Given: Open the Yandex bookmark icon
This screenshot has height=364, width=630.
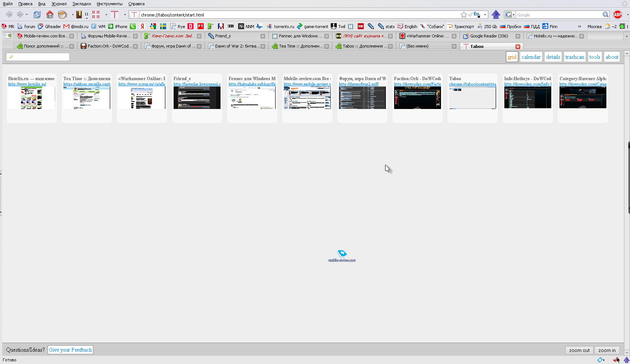Looking at the screenshot, I should coord(142,26).
